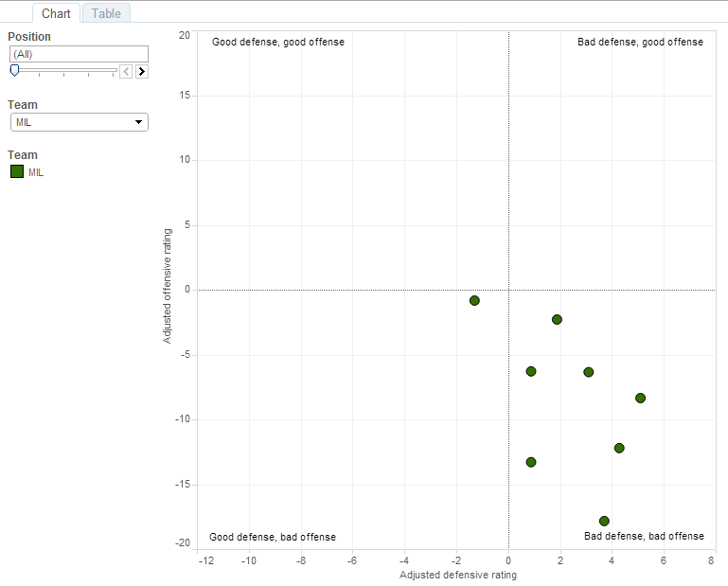Click the 'Bad defense, good offense' annotation
The width and height of the screenshot is (728, 586).
pyautogui.click(x=640, y=42)
